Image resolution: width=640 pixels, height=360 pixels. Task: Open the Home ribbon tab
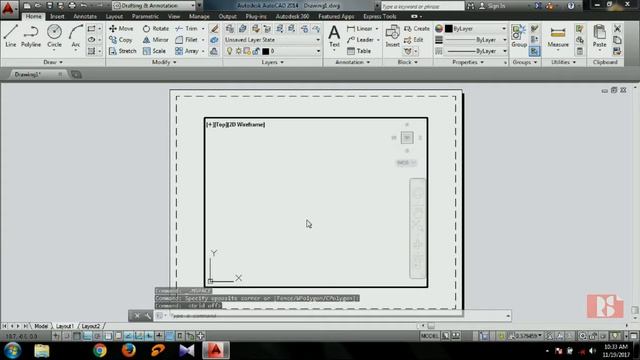coord(33,16)
